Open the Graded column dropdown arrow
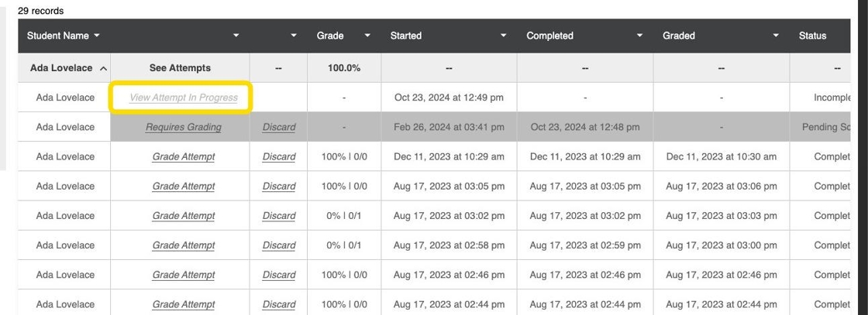Screen dimensions: 868x315 777,36
